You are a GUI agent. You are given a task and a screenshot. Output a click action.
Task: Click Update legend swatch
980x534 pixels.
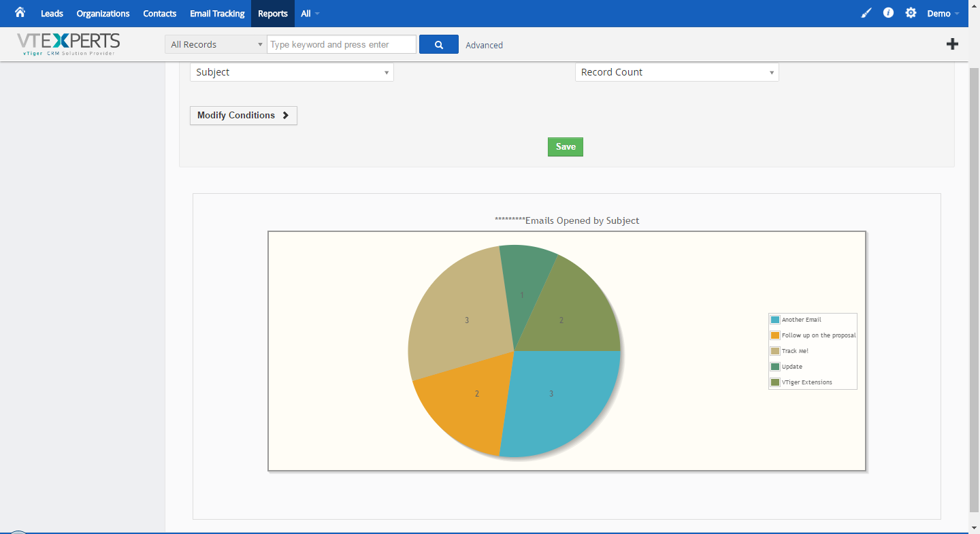click(775, 367)
